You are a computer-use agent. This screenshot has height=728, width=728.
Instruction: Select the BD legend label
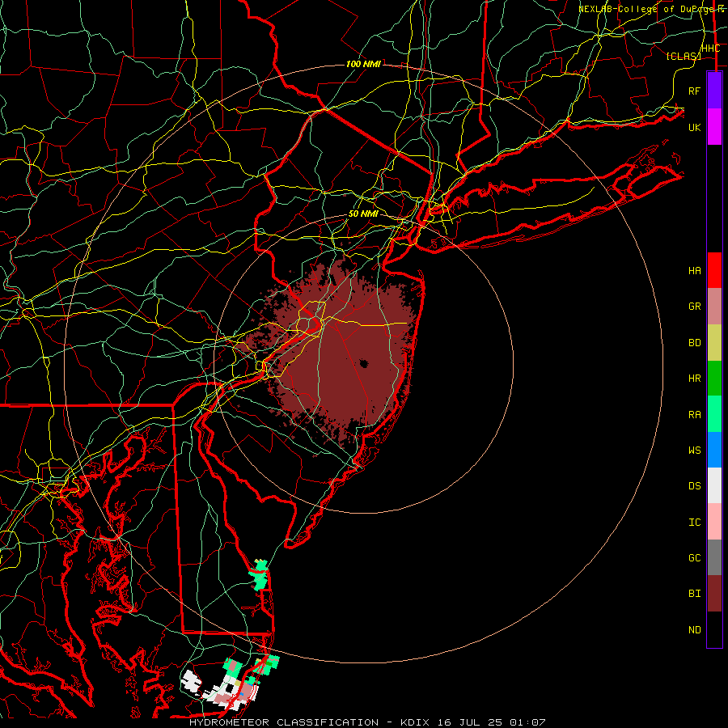tap(694, 343)
